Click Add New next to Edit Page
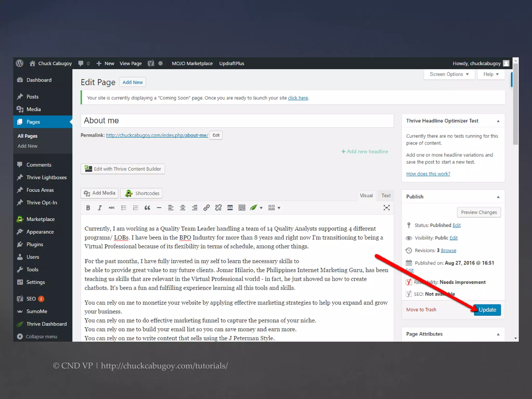Screen dimensions: 532x399 133,82
